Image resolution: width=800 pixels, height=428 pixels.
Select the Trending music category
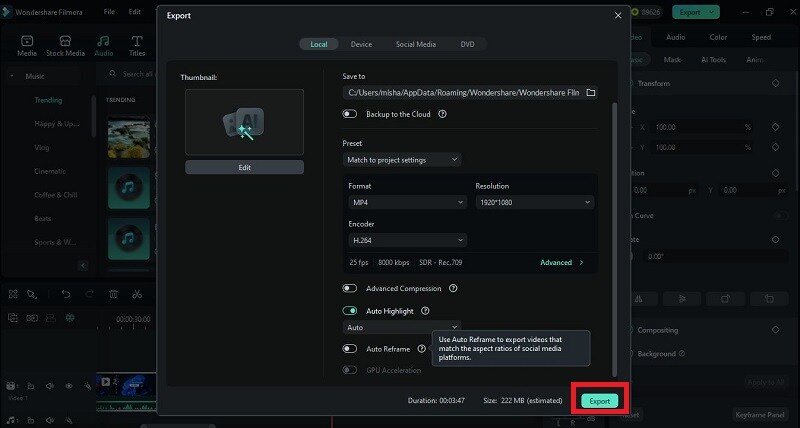click(x=48, y=100)
